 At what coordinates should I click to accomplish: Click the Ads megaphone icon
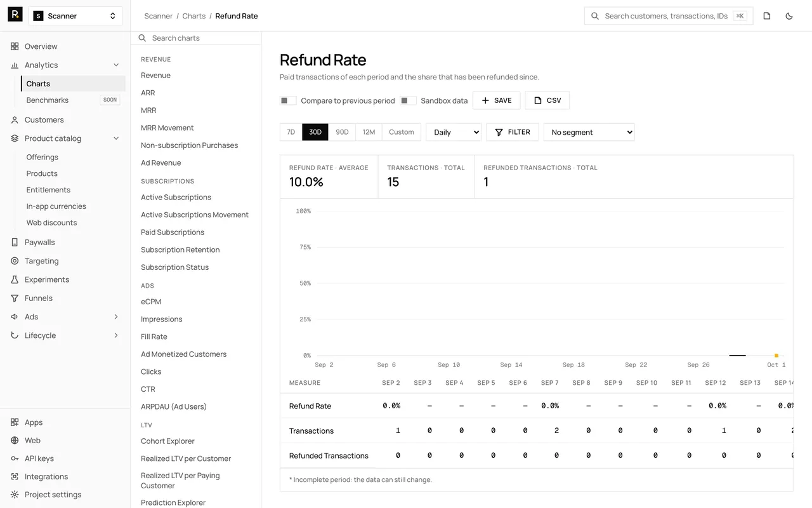[15, 317]
